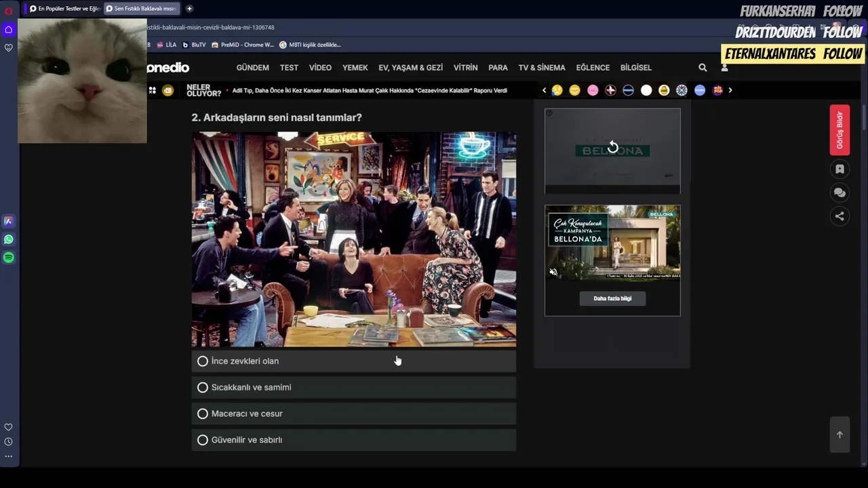The width and height of the screenshot is (868, 488).
Task: Click the pink circle category icon
Action: coord(593,90)
